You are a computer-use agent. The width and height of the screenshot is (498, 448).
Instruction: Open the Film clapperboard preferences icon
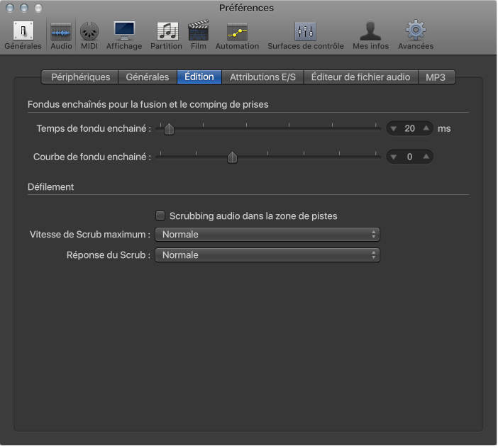point(199,30)
